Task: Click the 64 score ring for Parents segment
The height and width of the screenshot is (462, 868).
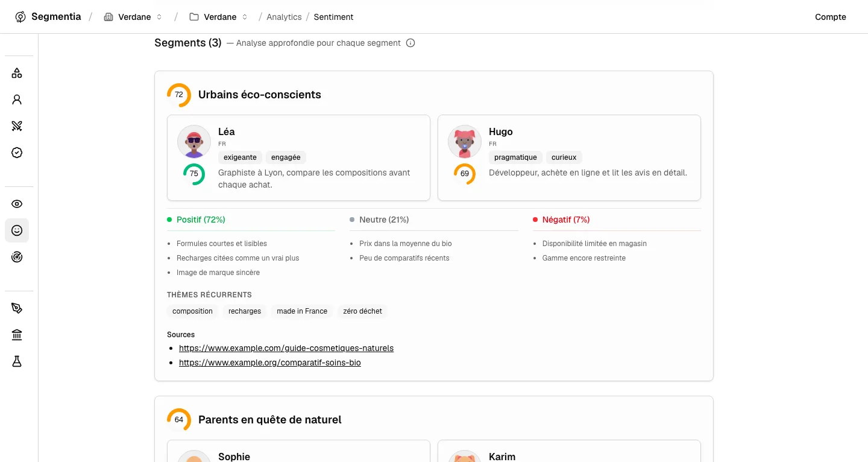Action: pos(179,420)
